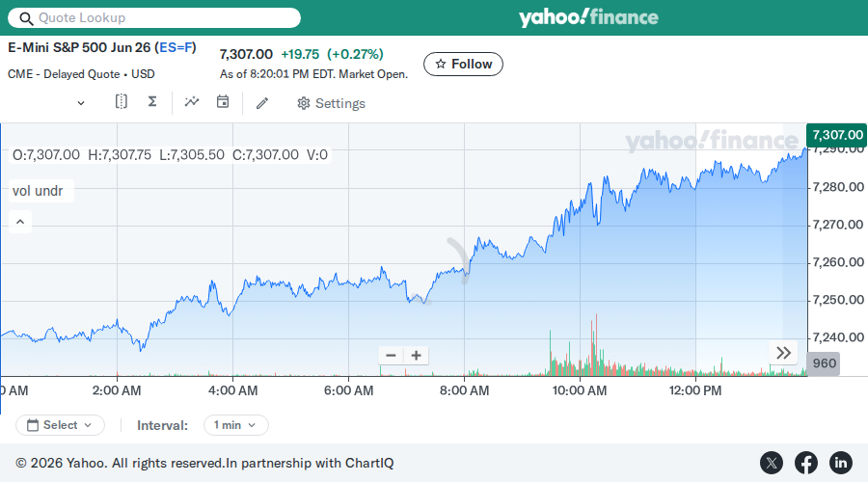868x482 pixels.
Task: Open the comparison columns icon
Action: click(x=122, y=102)
